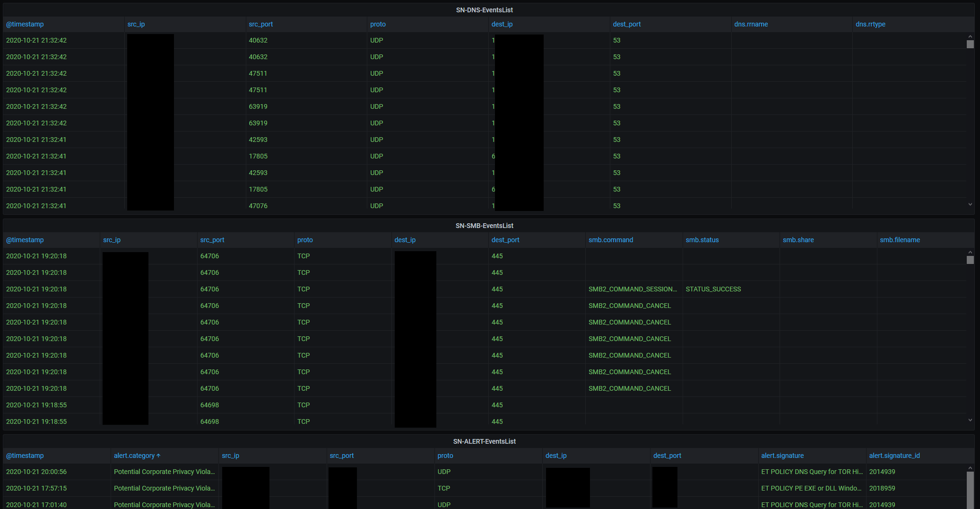980x509 pixels.
Task: Sort SMB events by the proto header
Action: pos(305,240)
